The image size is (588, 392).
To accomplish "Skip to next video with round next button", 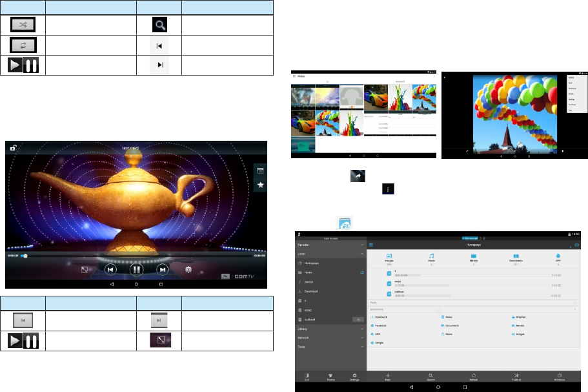I will pos(162,269).
